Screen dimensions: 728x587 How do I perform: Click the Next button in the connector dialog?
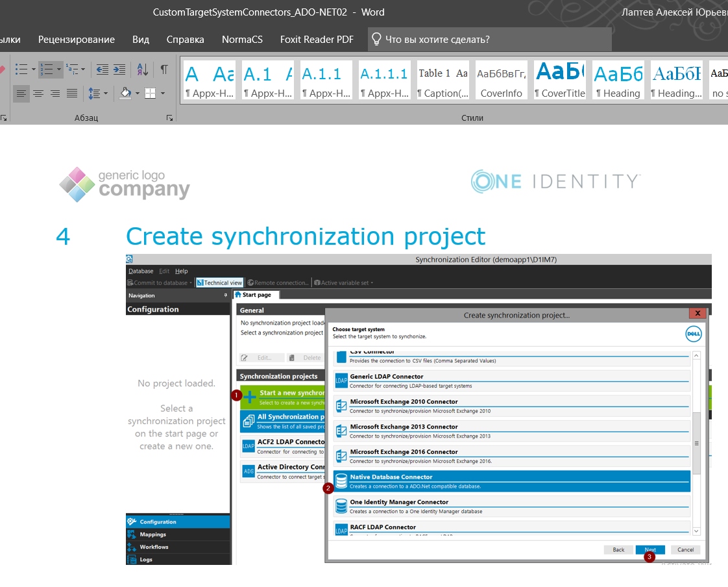pyautogui.click(x=651, y=549)
